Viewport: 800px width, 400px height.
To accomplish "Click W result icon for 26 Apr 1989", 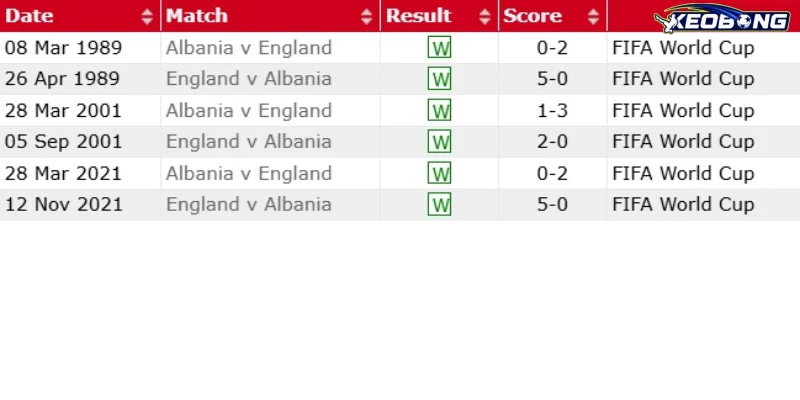I will (x=439, y=79).
